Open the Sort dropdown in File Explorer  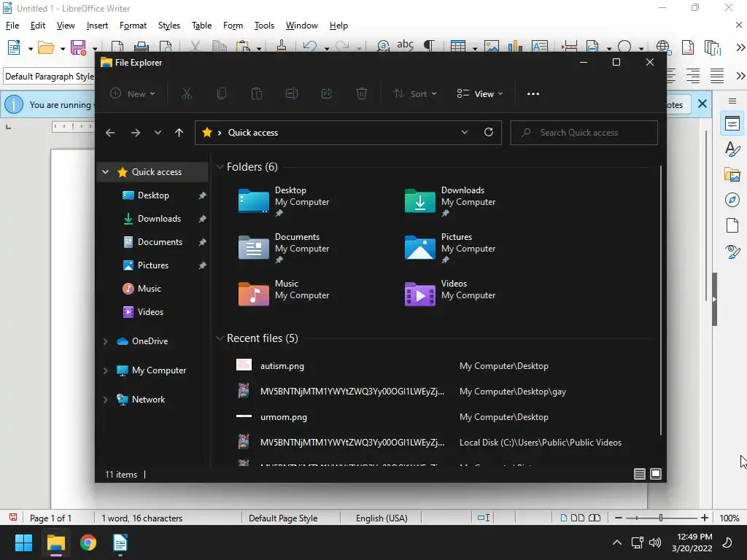(414, 94)
